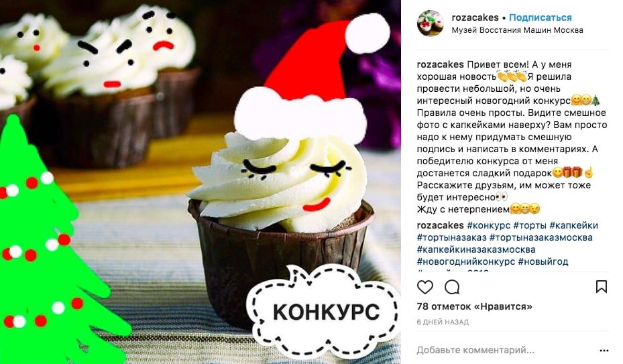Click the cupcake КОНКУРС post image
623x364 pixels.
[x=201, y=182]
